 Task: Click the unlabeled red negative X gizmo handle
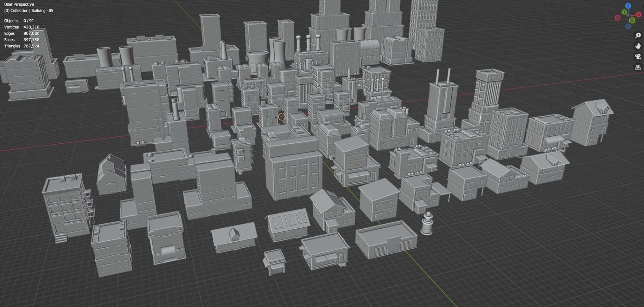pyautogui.click(x=618, y=18)
